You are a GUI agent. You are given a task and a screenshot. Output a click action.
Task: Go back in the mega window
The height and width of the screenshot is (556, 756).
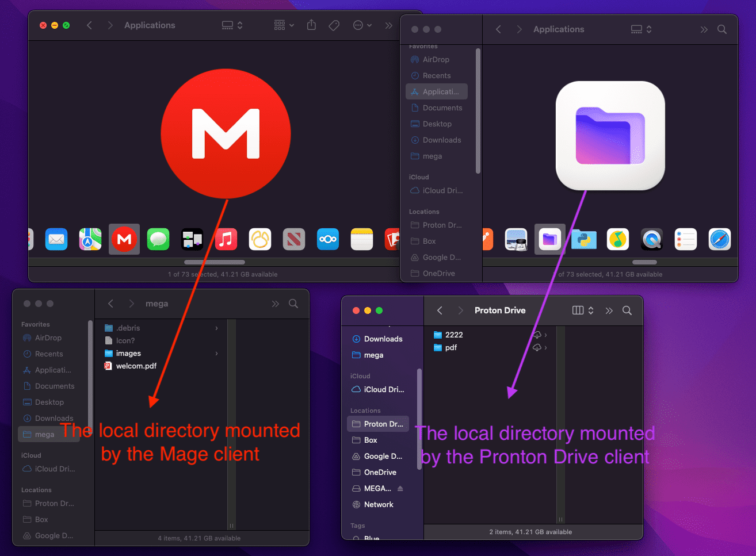110,304
